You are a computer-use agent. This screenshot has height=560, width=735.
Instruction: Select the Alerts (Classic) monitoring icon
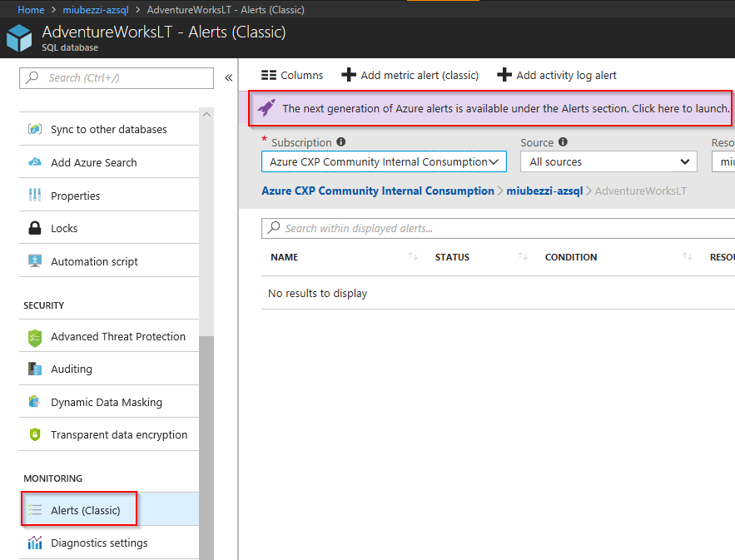coord(33,508)
